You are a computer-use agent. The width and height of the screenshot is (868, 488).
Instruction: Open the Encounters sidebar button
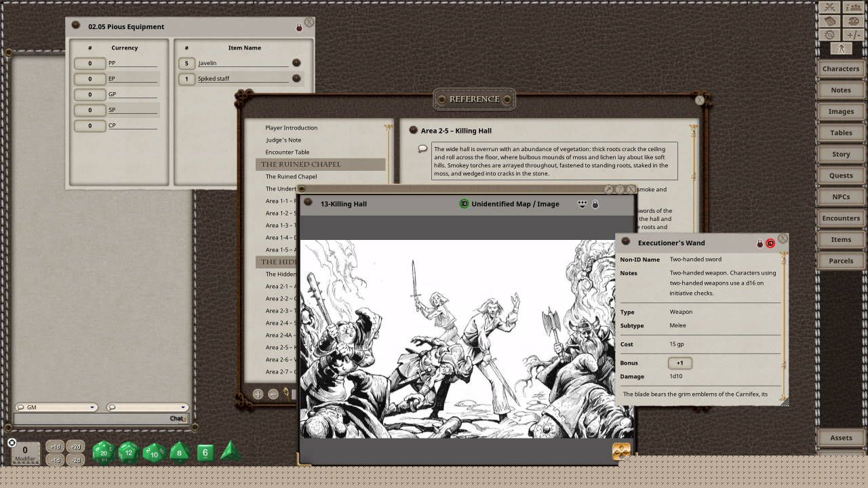841,218
